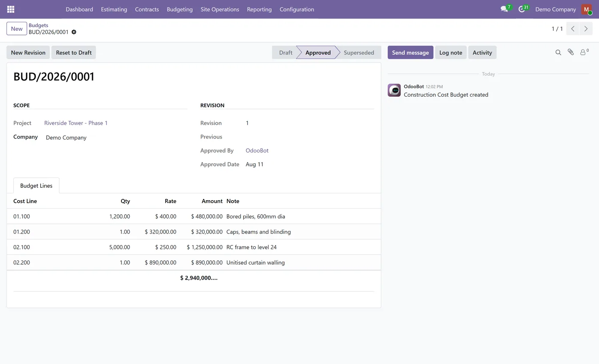Click 'Unitised curtain walling' note
This screenshot has width=599, height=364.
point(255,263)
